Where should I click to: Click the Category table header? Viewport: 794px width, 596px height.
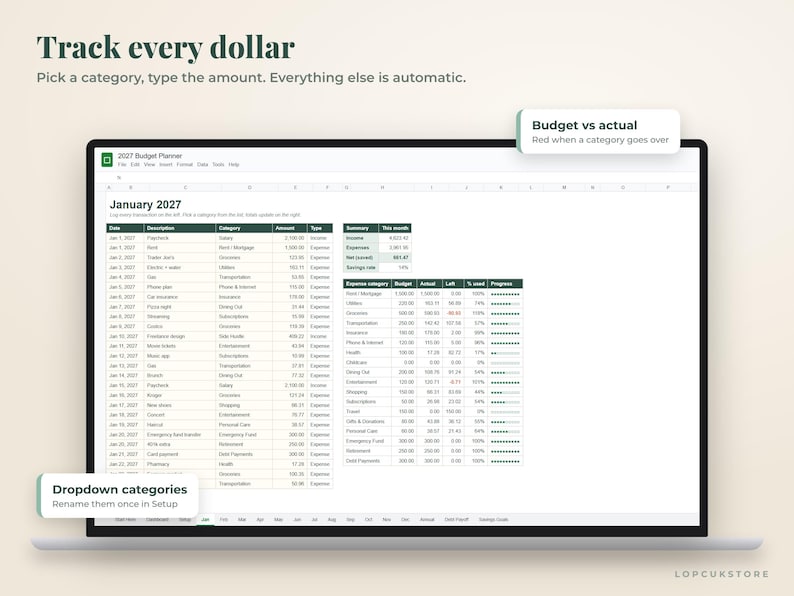[244, 228]
